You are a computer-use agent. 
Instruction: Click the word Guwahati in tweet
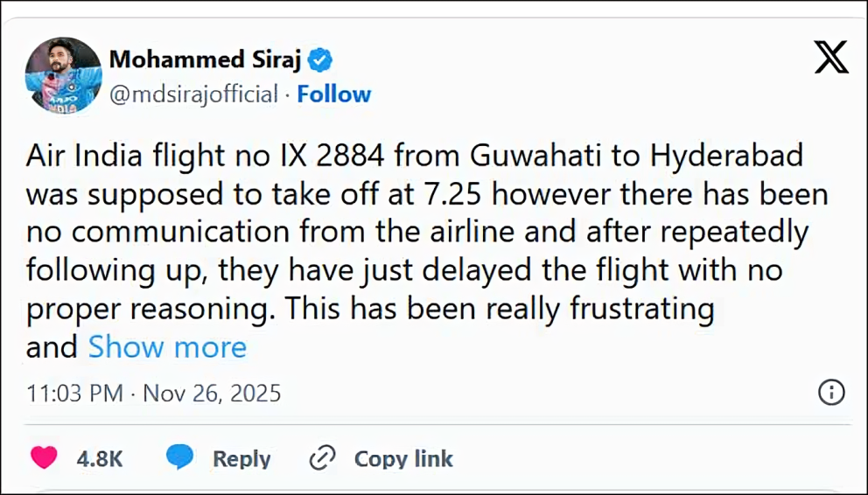coord(530,157)
